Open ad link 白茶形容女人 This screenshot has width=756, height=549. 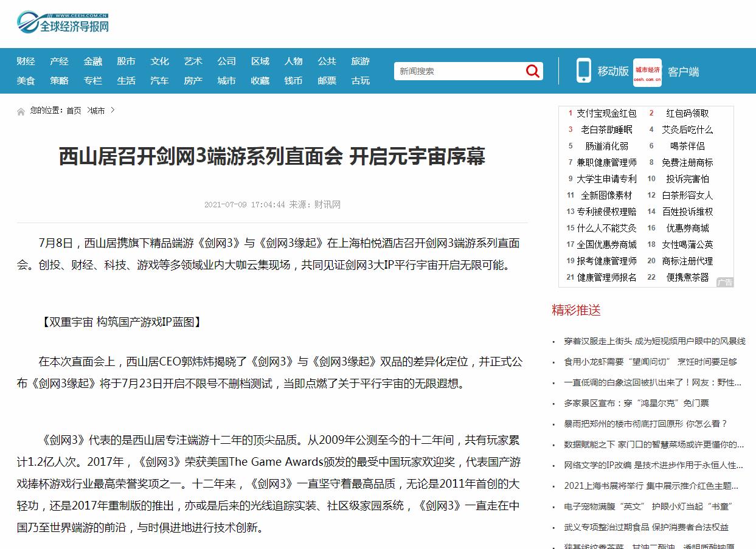pyautogui.click(x=687, y=195)
